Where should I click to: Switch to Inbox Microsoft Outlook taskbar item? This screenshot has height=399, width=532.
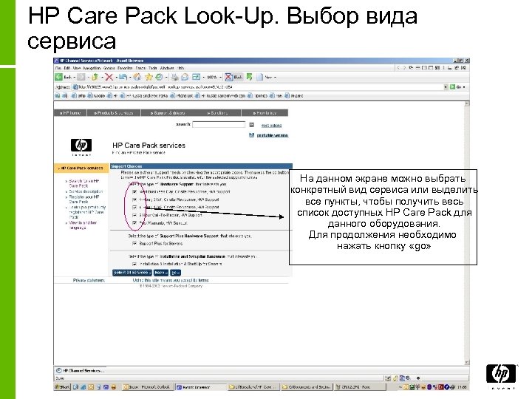click(x=148, y=386)
